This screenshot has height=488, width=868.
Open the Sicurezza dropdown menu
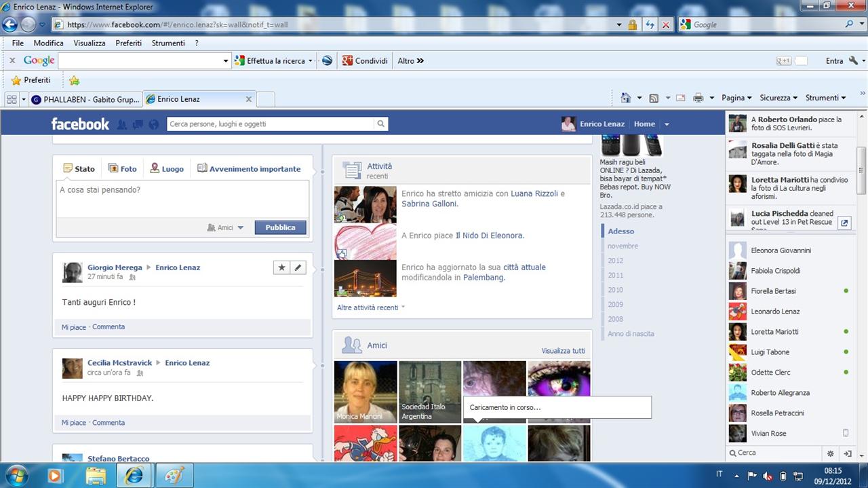pos(778,98)
